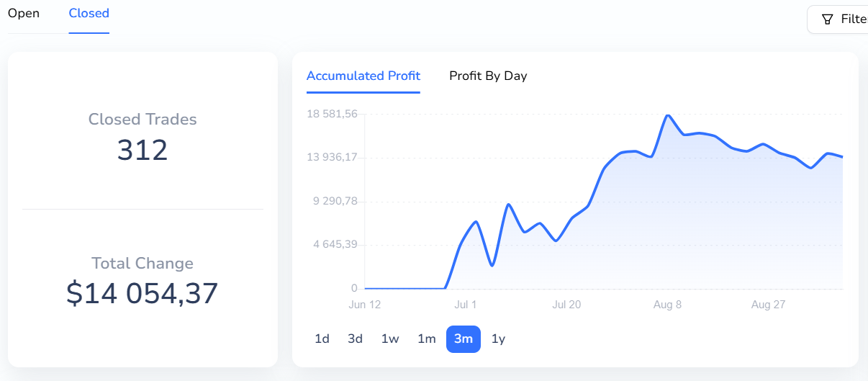Click the 9 290,78 y-axis value
The image size is (868, 381).
pos(335,202)
